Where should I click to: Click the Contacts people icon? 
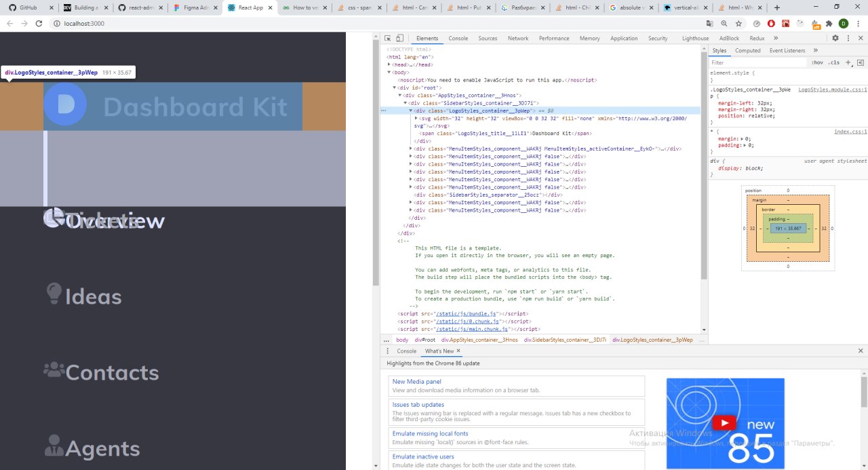click(x=54, y=370)
